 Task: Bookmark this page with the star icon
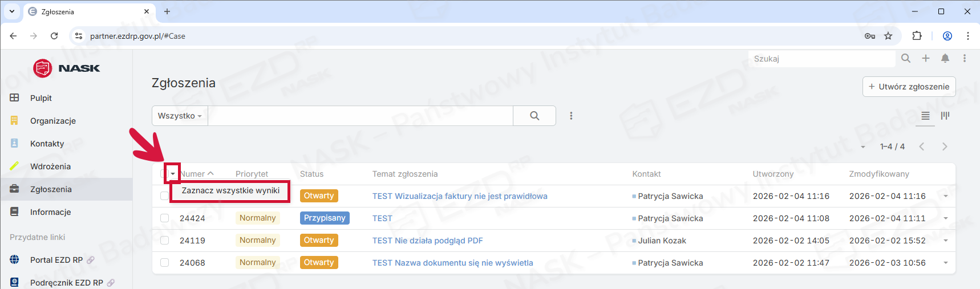point(888,36)
